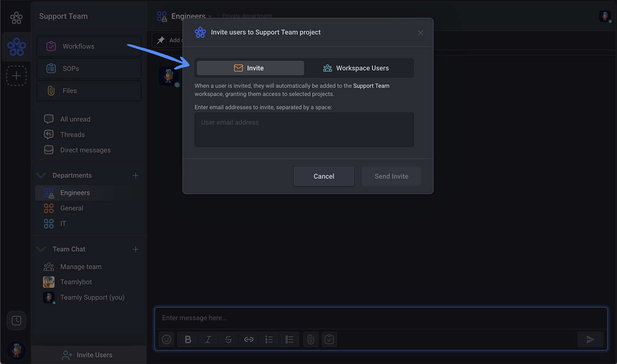Open Direct messages

pyautogui.click(x=77, y=150)
